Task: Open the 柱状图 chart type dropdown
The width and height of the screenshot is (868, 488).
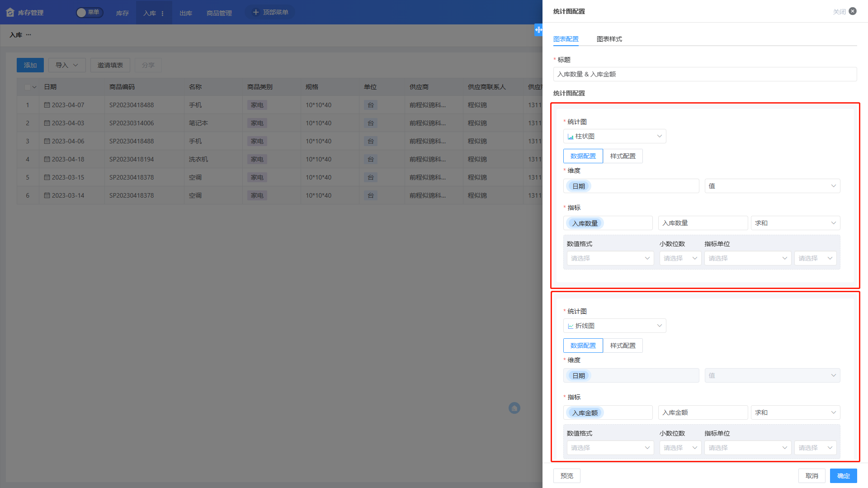Action: [614, 136]
